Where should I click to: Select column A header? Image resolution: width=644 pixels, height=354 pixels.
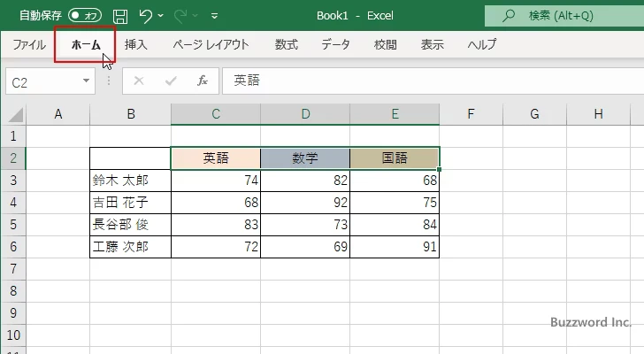57,114
